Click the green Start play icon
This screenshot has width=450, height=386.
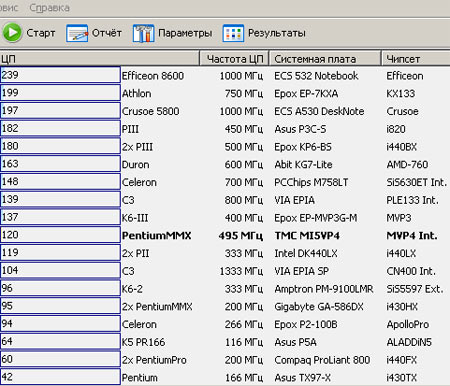click(x=12, y=33)
